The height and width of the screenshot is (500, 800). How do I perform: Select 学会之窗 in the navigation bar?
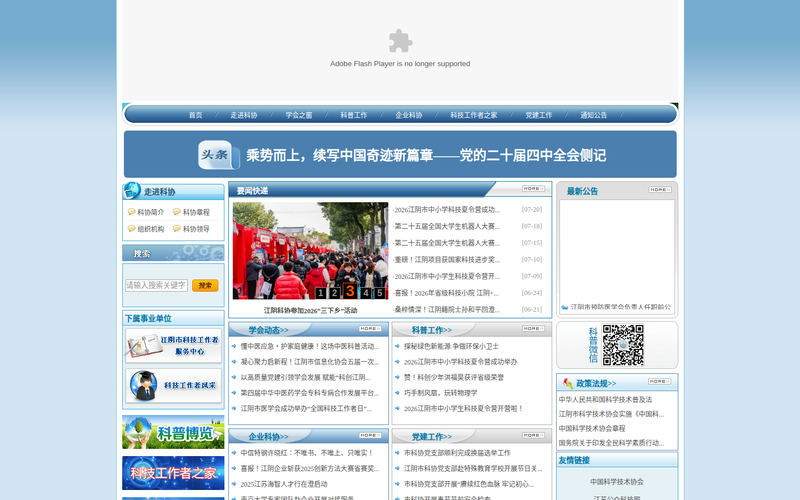click(299, 115)
